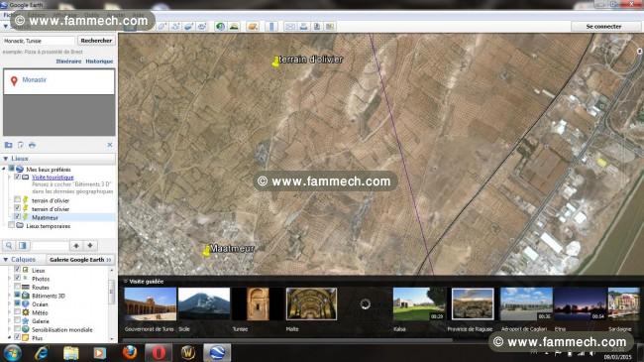Select the ruler tool in the toolbar
This screenshot has width=644, height=362.
(x=271, y=27)
